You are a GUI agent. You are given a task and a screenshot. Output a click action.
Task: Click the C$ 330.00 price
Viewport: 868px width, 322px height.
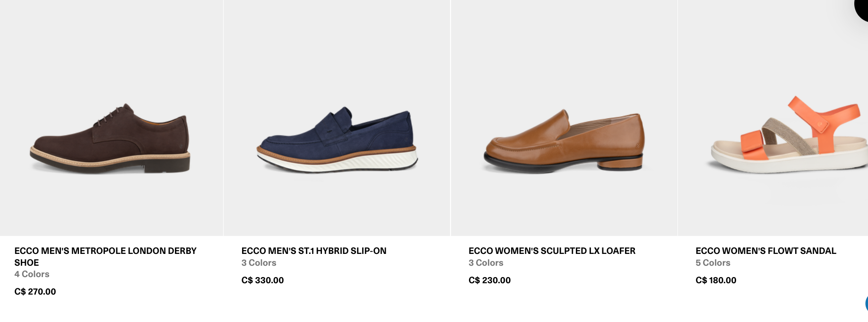point(262,280)
